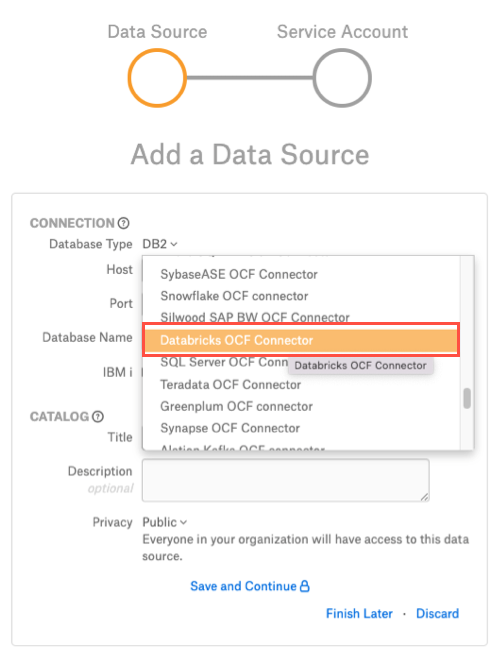
Task: Select Greenplum OCF connector entry
Action: 236,406
